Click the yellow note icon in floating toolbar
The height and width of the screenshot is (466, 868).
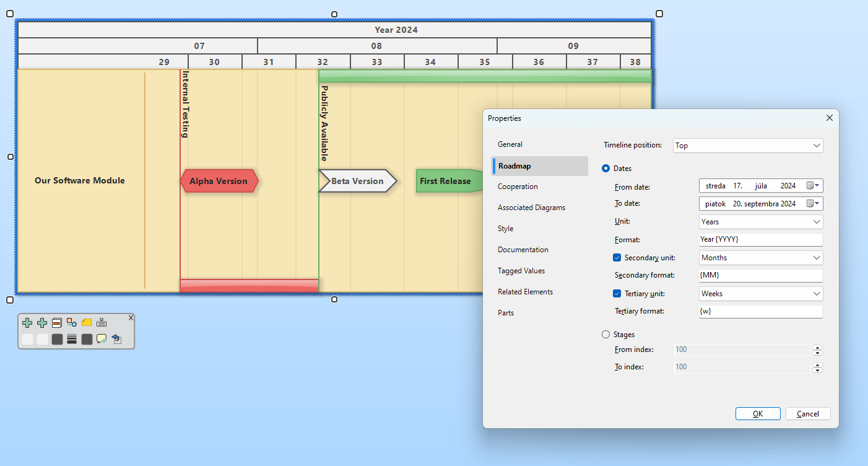(x=87, y=323)
